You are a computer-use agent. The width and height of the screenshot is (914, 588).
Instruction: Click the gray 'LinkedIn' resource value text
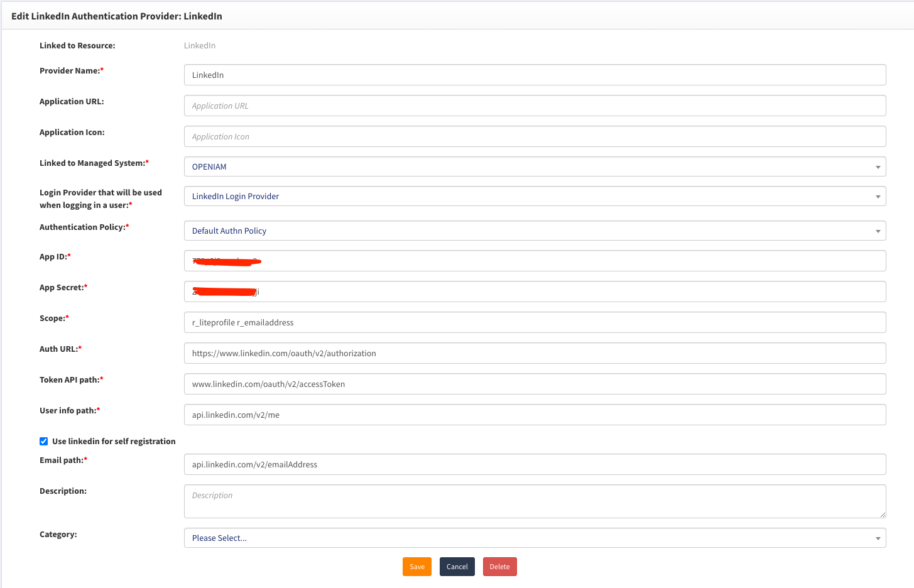(200, 45)
